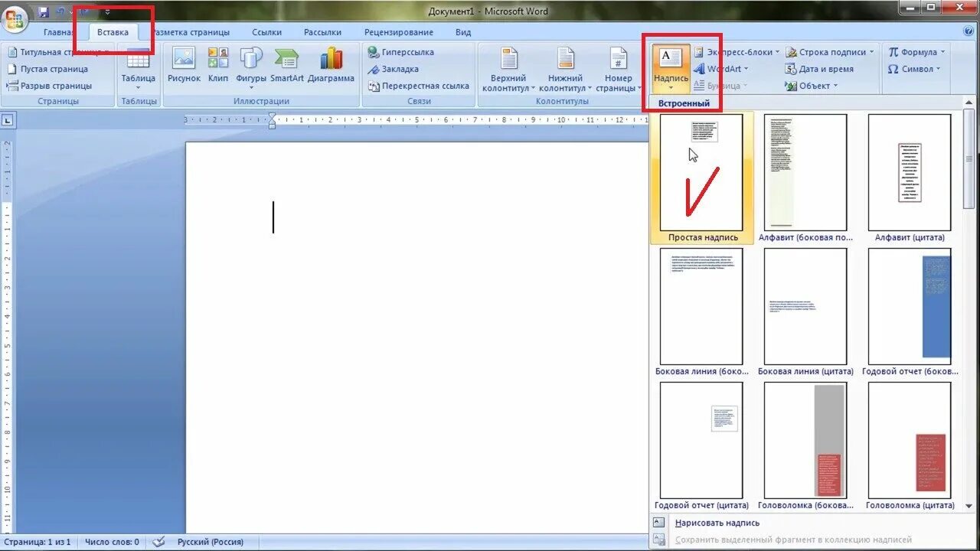The height and width of the screenshot is (551, 980).
Task: Switch to Ссылки tab
Action: 267,32
